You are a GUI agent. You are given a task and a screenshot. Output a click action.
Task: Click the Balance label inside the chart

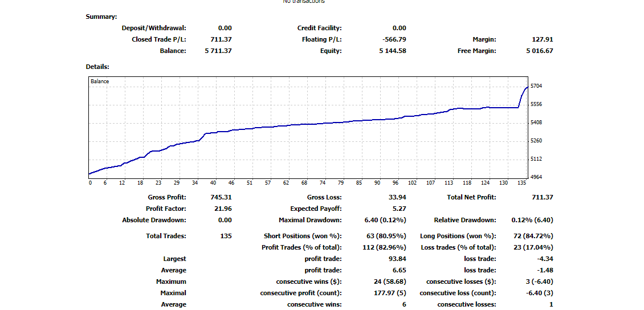tap(100, 81)
